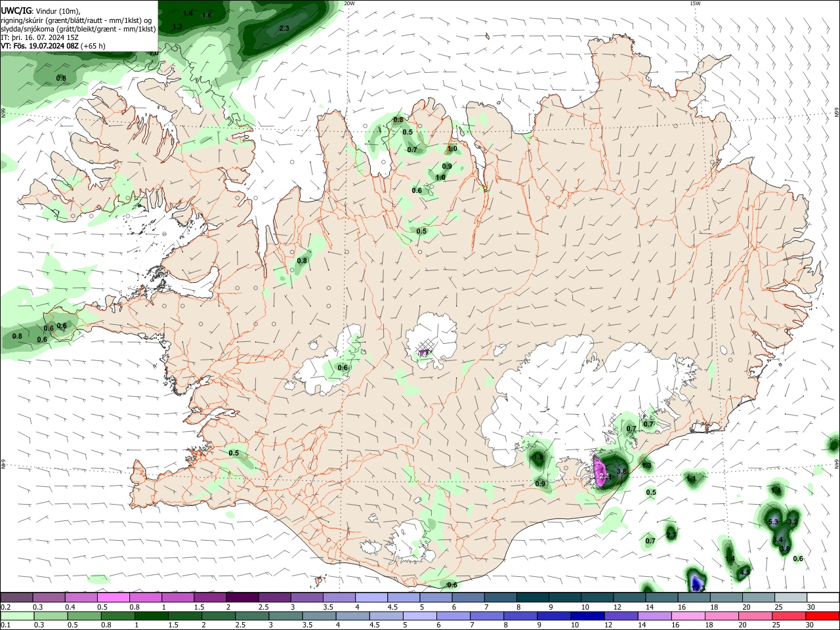The width and height of the screenshot is (840, 630).
Task: Click the '3.4' precipitation value on the map
Action: tap(778, 539)
